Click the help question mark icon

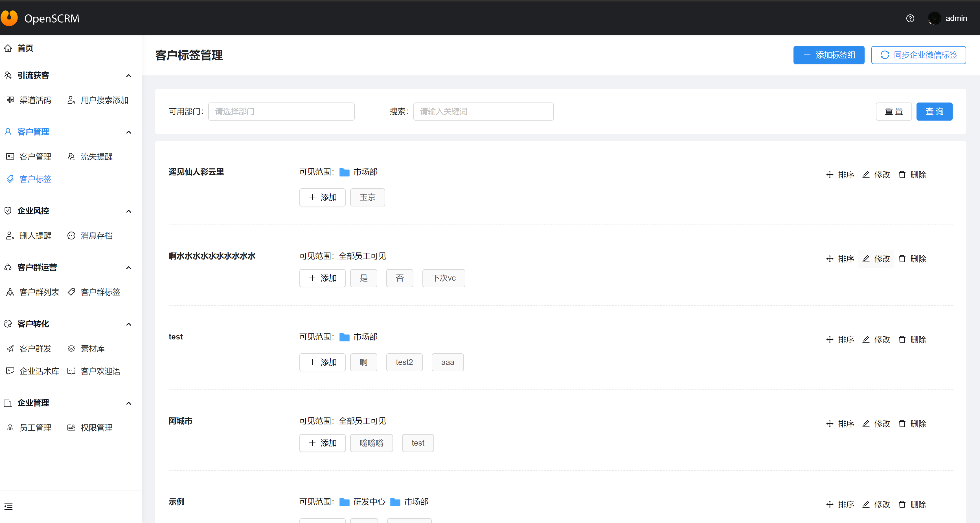click(x=910, y=18)
